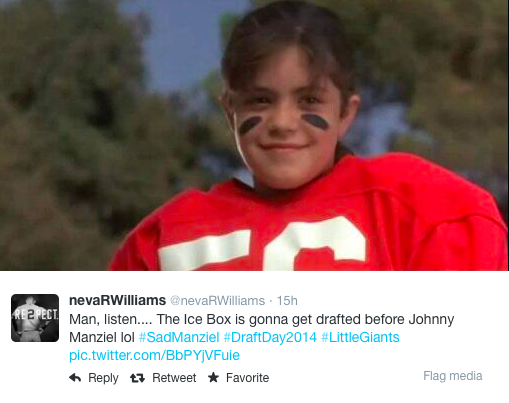Viewport: 509px width, 403px height.
Task: Click the Retweet text label
Action: coord(174,378)
